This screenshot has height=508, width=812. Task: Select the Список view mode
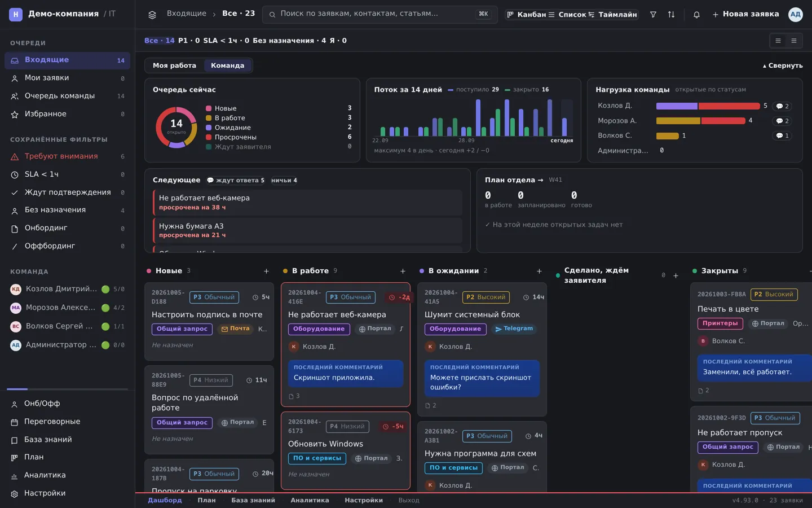567,15
